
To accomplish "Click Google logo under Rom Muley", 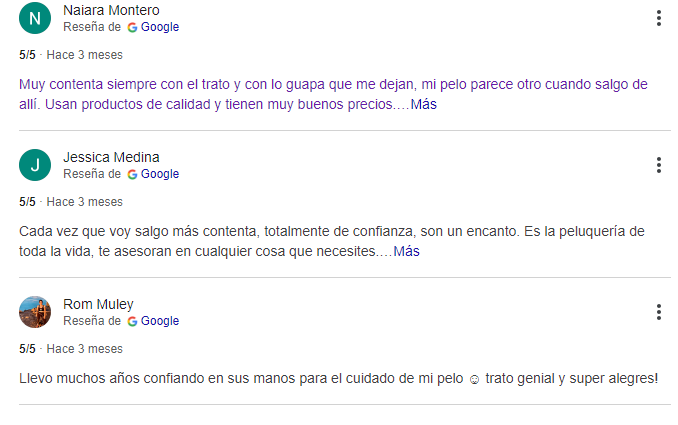I will [x=132, y=322].
